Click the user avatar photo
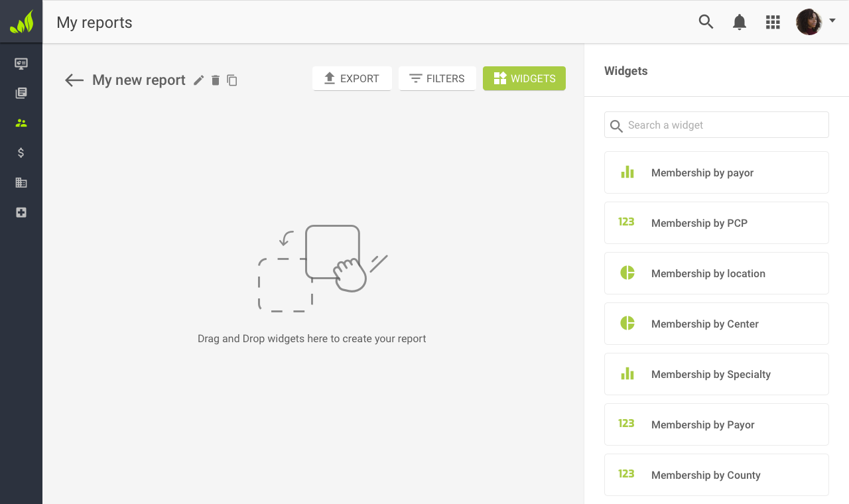Viewport: 849px width, 504px height. click(x=809, y=22)
